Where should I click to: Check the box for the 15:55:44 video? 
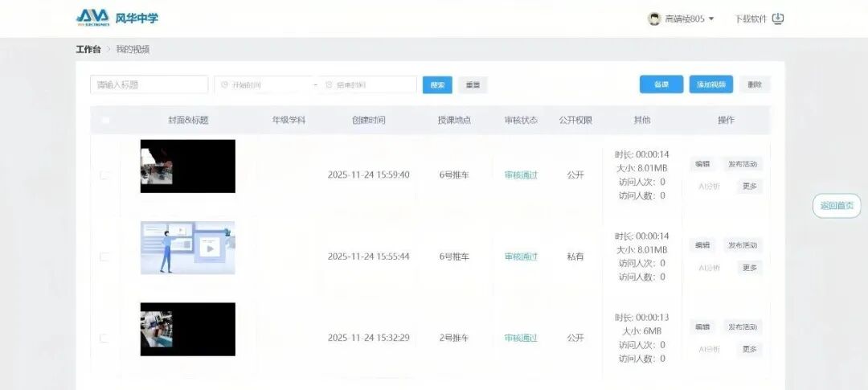[104, 257]
